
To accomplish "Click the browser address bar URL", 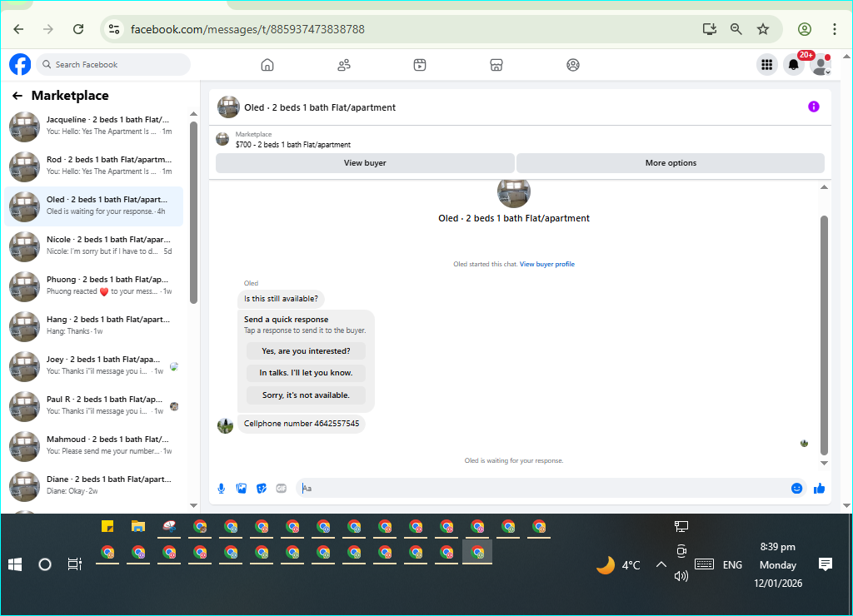I will [x=247, y=29].
